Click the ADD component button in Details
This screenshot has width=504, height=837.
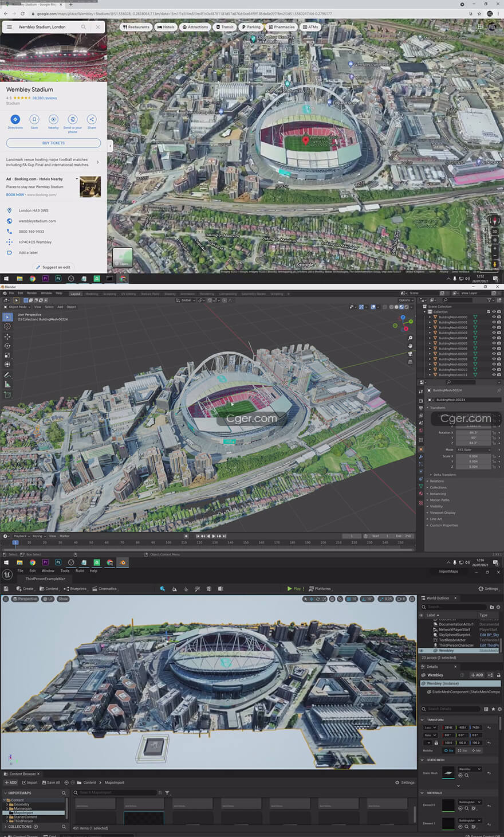(477, 675)
